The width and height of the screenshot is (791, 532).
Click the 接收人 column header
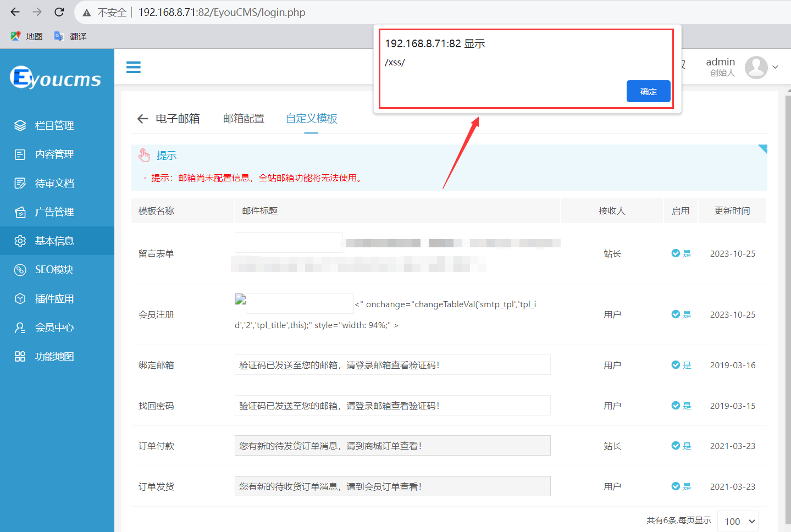pyautogui.click(x=612, y=211)
